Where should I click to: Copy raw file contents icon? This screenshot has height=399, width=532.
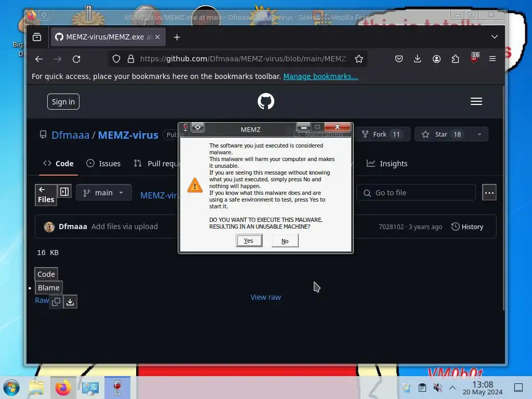(x=56, y=302)
